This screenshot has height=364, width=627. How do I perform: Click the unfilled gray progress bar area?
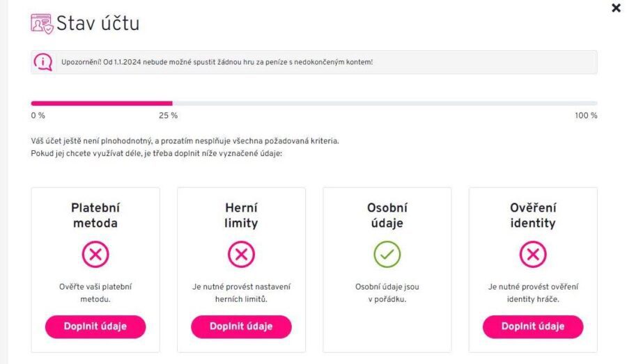pos(383,103)
